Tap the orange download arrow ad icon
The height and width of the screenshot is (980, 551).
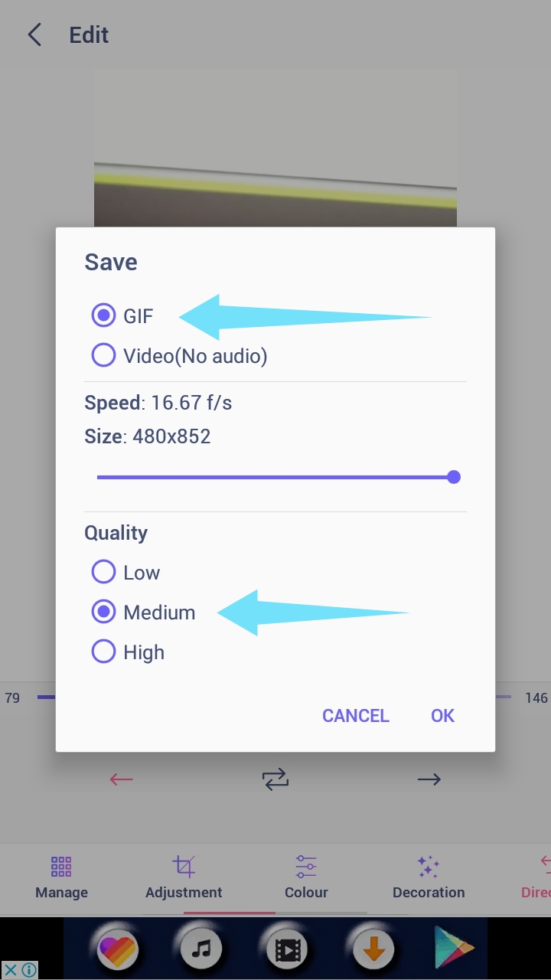tap(373, 949)
